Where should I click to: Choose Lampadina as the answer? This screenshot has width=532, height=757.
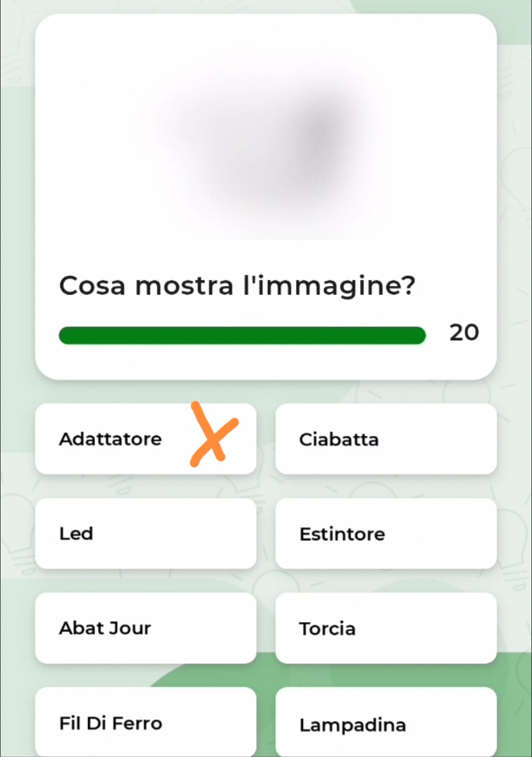point(386,724)
